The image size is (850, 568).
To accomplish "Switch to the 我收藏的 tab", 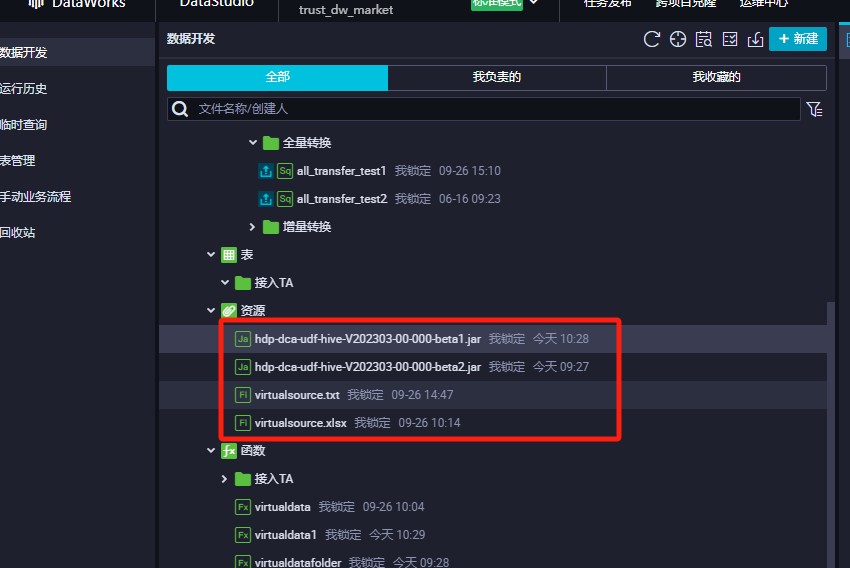I will click(x=716, y=78).
